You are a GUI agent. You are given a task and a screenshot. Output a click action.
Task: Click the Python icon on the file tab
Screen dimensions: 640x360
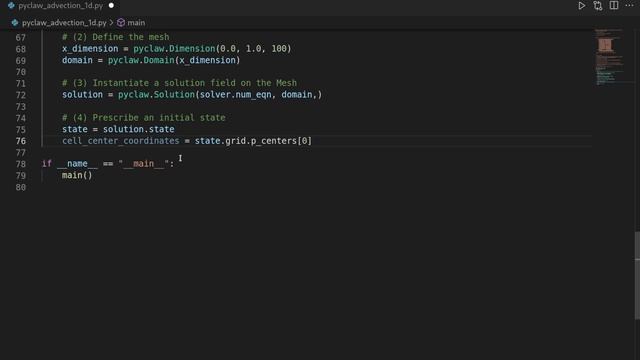tap(11, 6)
